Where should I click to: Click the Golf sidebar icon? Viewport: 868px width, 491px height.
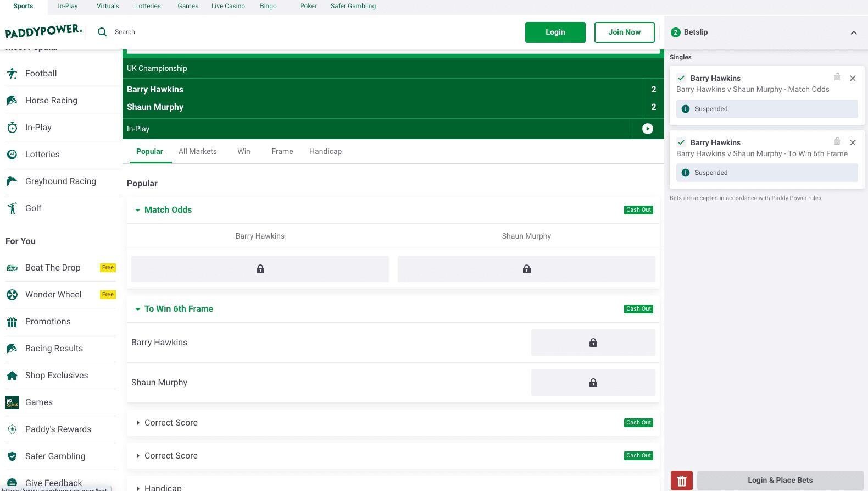coord(12,208)
